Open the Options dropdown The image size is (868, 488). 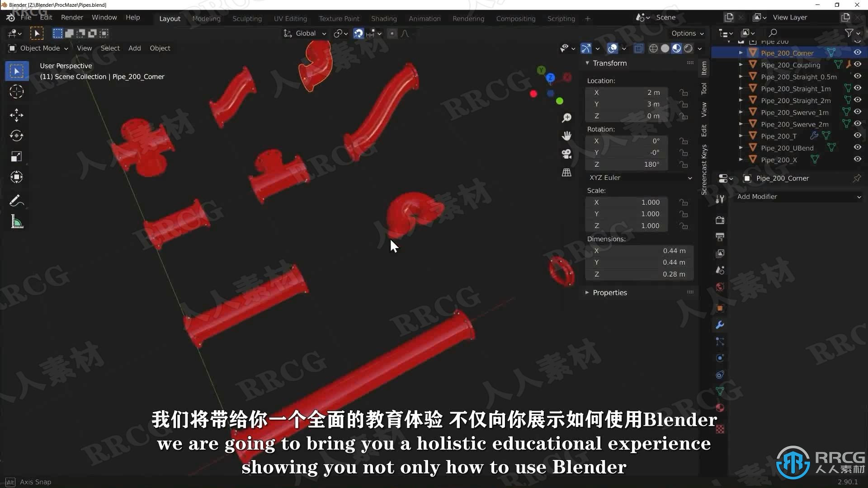687,33
